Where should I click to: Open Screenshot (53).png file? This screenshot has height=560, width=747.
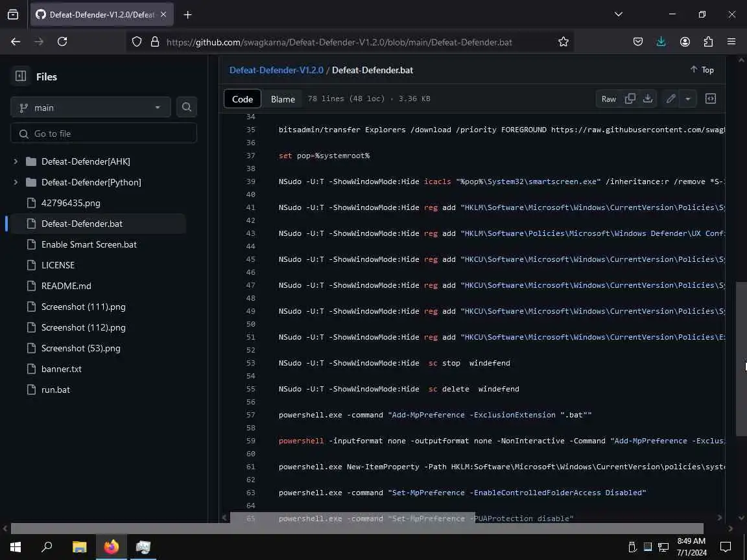click(x=81, y=348)
